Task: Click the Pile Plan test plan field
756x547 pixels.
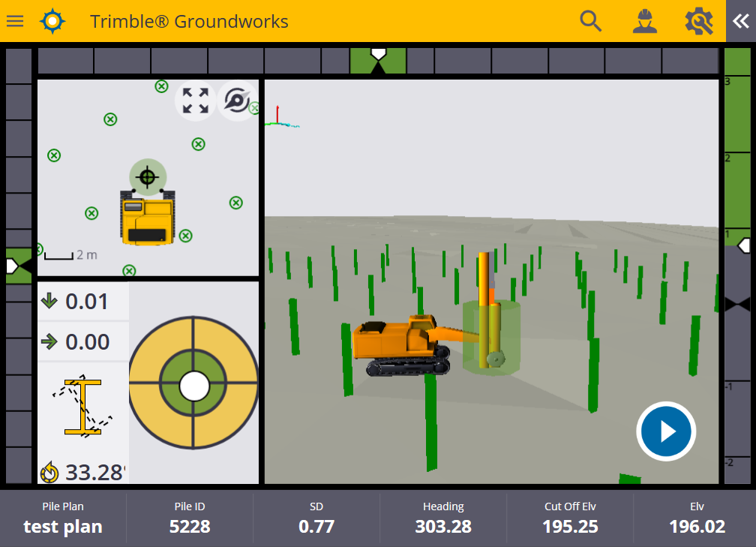Action: pos(63,518)
